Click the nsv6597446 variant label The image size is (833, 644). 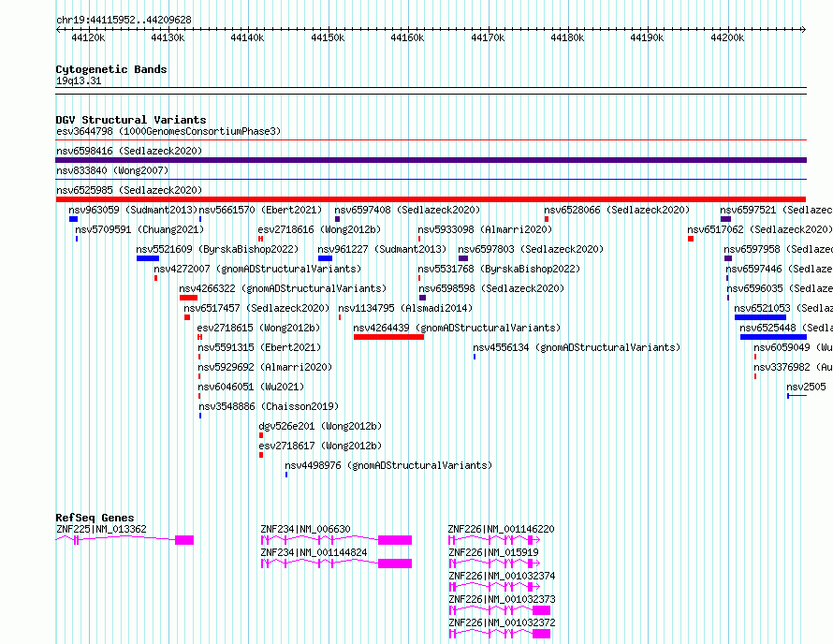point(780,269)
